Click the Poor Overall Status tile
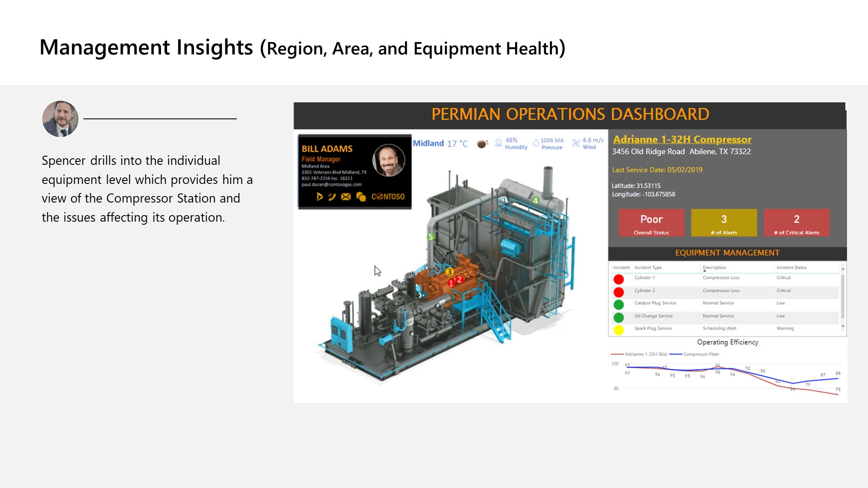The height and width of the screenshot is (488, 868). coord(651,223)
